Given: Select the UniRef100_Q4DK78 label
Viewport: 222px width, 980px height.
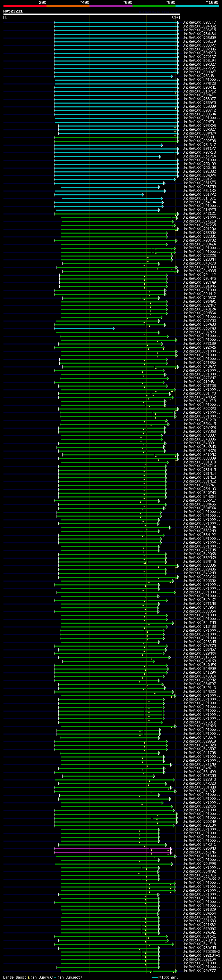Looking at the screenshot, I should (199, 263).
